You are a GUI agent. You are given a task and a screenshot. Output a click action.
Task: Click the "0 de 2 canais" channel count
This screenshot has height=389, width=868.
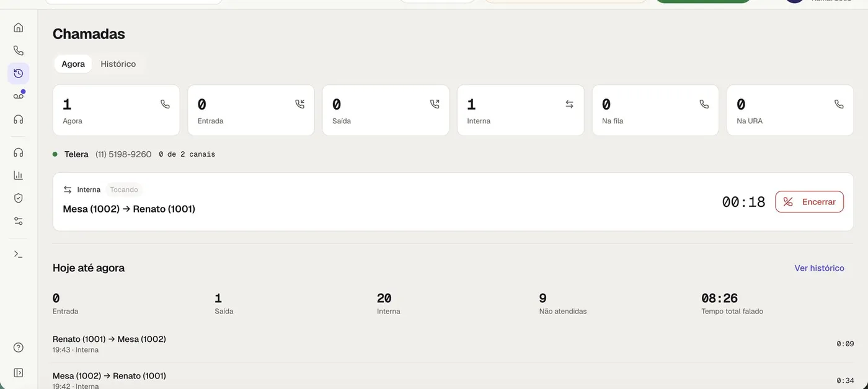pyautogui.click(x=187, y=154)
